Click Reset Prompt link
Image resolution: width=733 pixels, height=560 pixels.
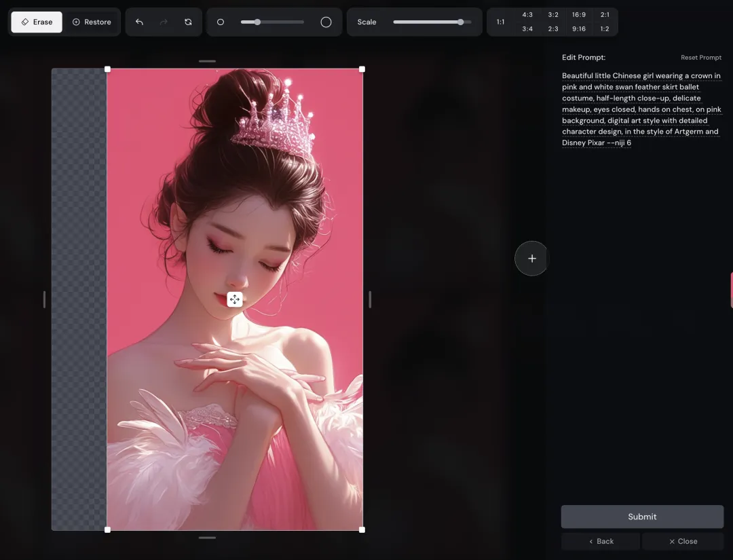pyautogui.click(x=700, y=58)
